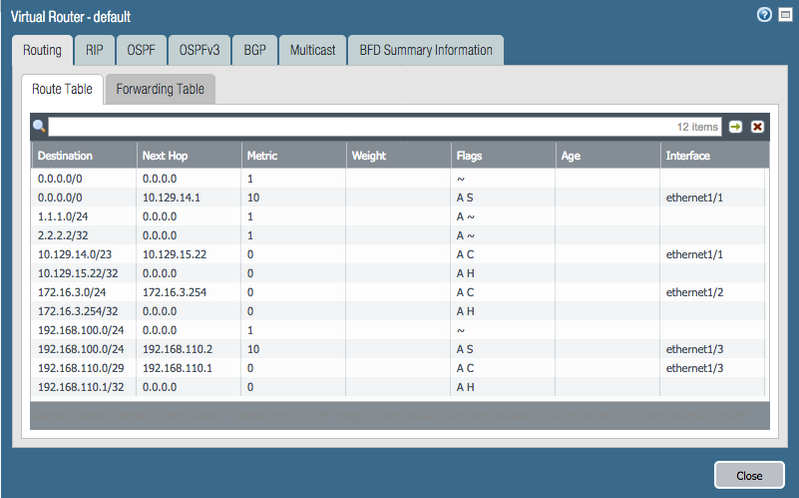Viewport: 799px width, 498px height.
Task: Click the magnifier search icon
Action: tap(39, 127)
